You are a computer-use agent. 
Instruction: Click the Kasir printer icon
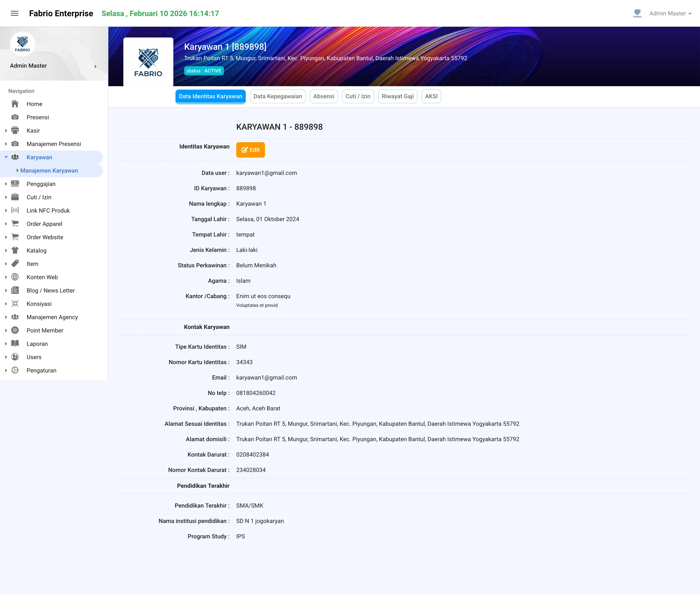point(15,130)
